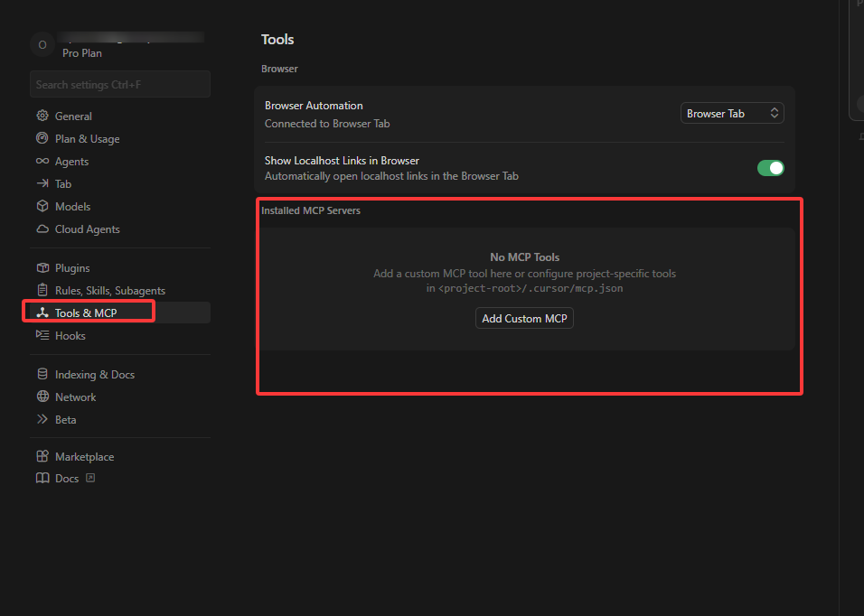Click the Browser section label

tap(279, 69)
